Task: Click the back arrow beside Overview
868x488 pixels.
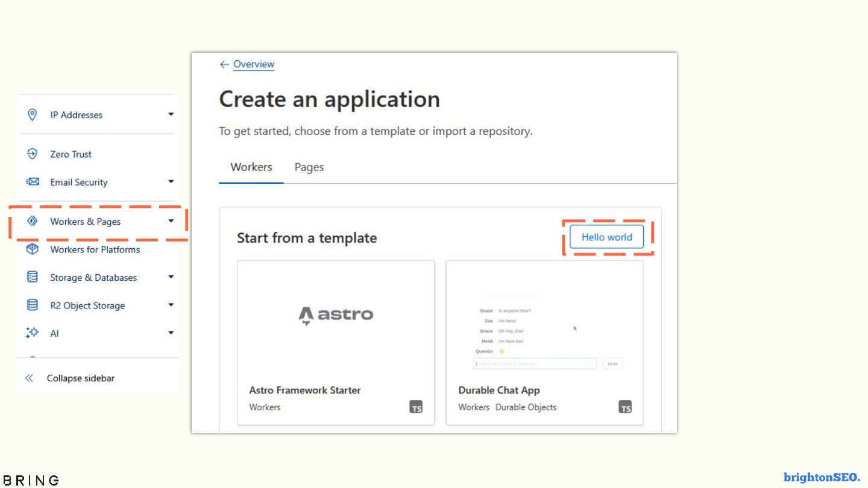Action: click(x=224, y=64)
